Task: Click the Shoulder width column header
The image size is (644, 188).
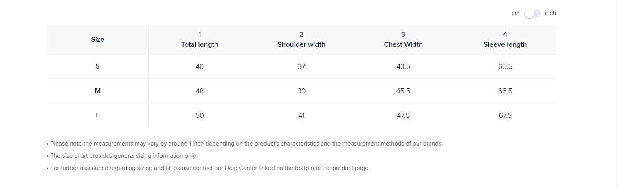Action: (301, 40)
